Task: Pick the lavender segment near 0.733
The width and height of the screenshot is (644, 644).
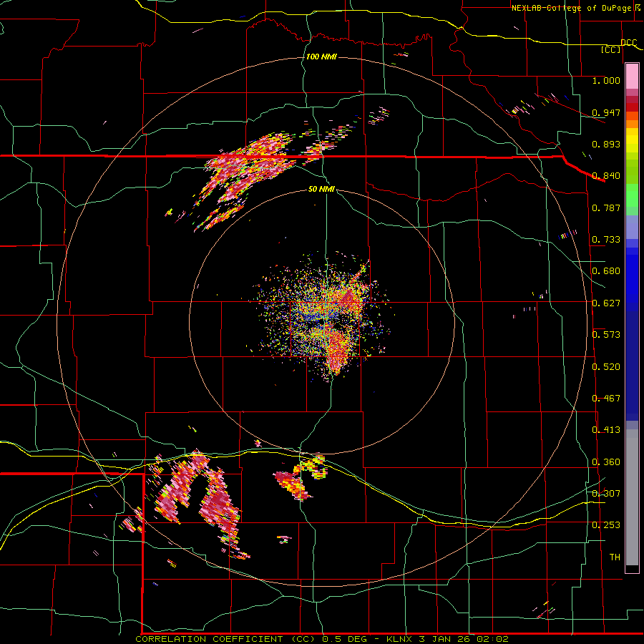Action: tap(632, 227)
